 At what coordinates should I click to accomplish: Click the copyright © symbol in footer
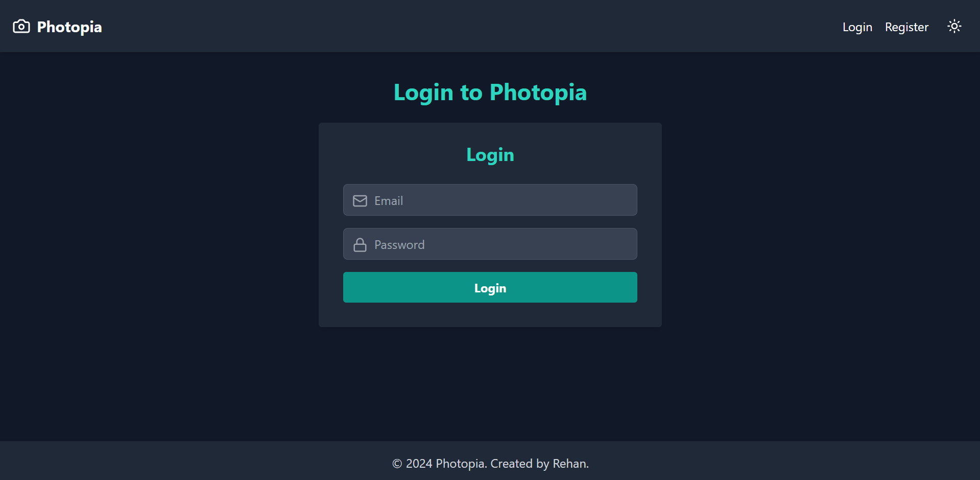coord(397,464)
